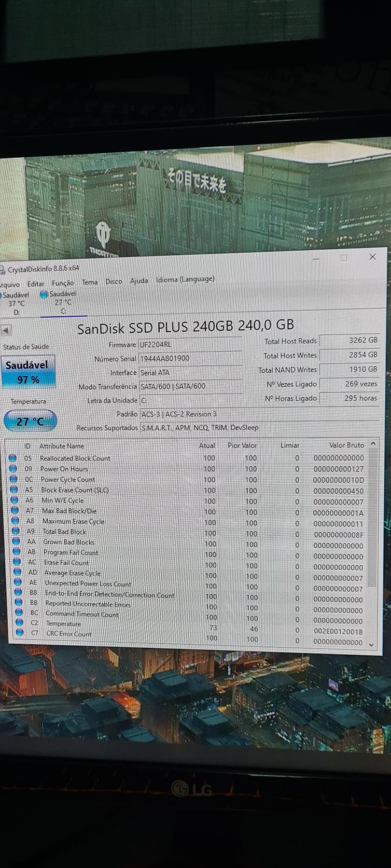This screenshot has height=868, width=391.
Task: Click status icon for CRC Error Count
Action: click(20, 632)
